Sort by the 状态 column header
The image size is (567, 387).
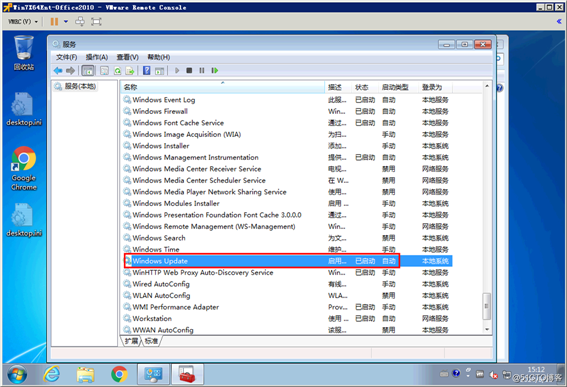[x=364, y=87]
